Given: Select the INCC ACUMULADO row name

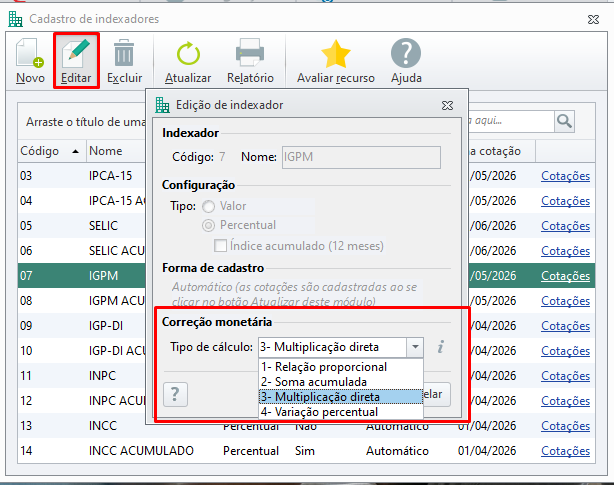Looking at the screenshot, I should [x=141, y=451].
